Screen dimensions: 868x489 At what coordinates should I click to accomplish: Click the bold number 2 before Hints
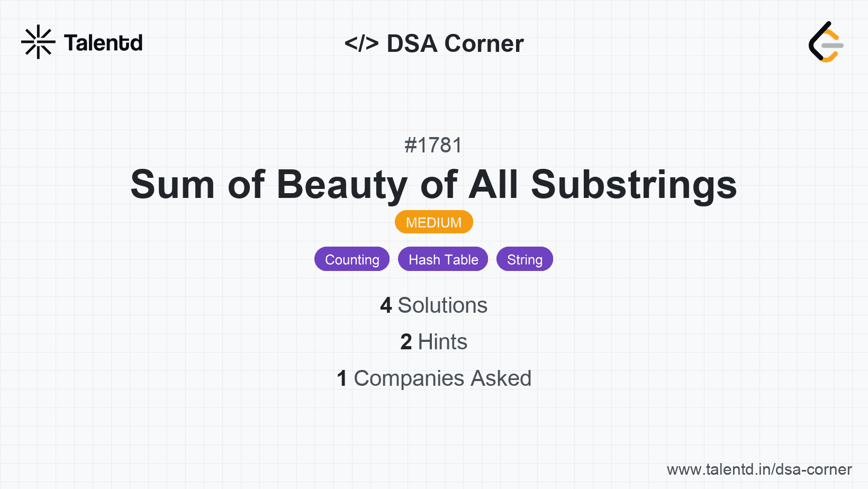[x=406, y=342]
